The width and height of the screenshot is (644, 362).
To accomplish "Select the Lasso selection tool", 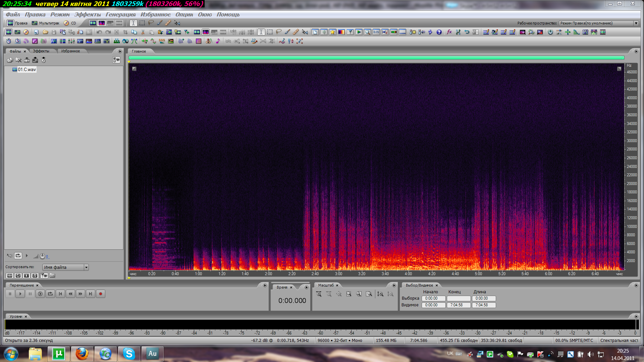I will point(151,23).
